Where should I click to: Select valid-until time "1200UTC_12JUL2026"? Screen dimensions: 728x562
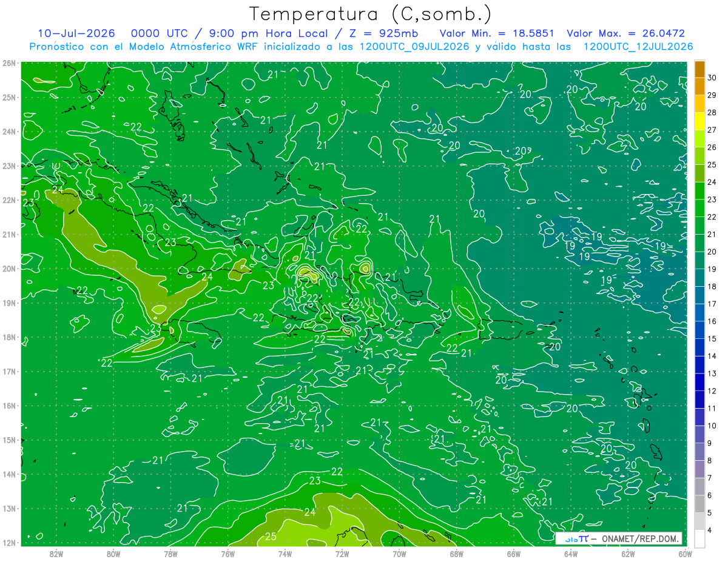[638, 47]
